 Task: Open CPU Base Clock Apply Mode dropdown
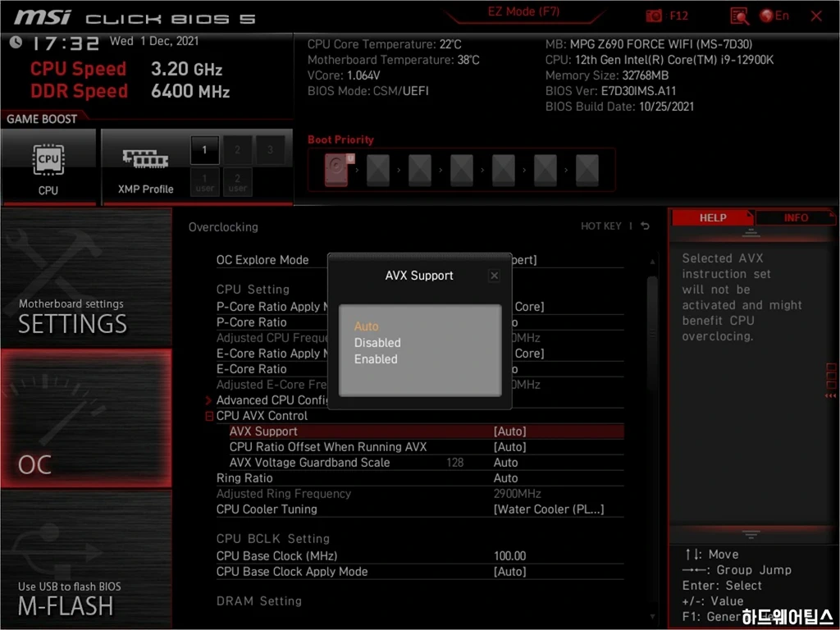(510, 571)
